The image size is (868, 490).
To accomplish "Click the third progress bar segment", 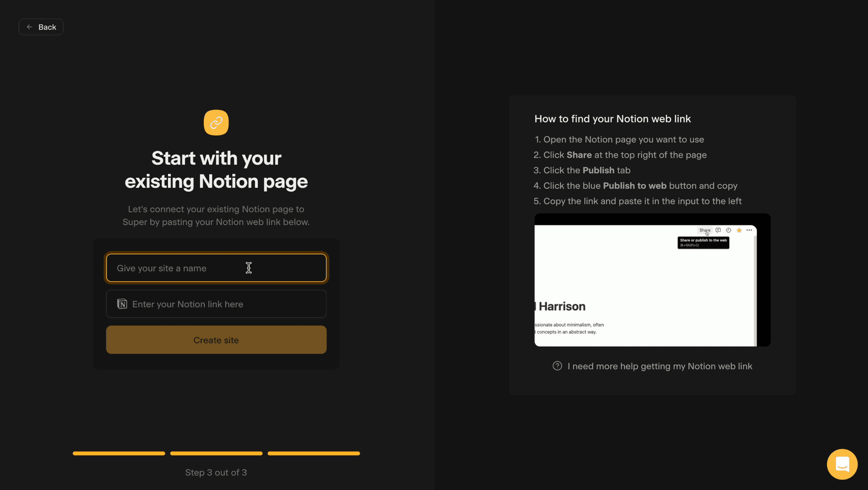I will (x=314, y=453).
